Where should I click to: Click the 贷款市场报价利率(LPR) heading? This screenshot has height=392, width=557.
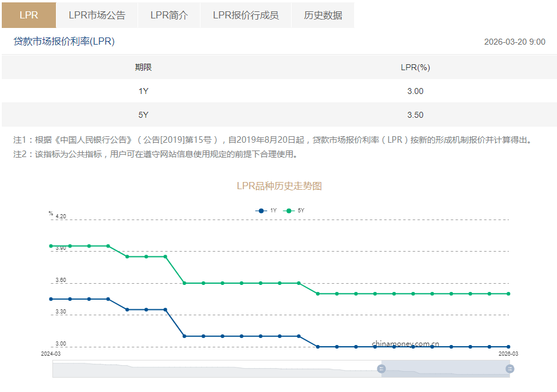click(64, 41)
